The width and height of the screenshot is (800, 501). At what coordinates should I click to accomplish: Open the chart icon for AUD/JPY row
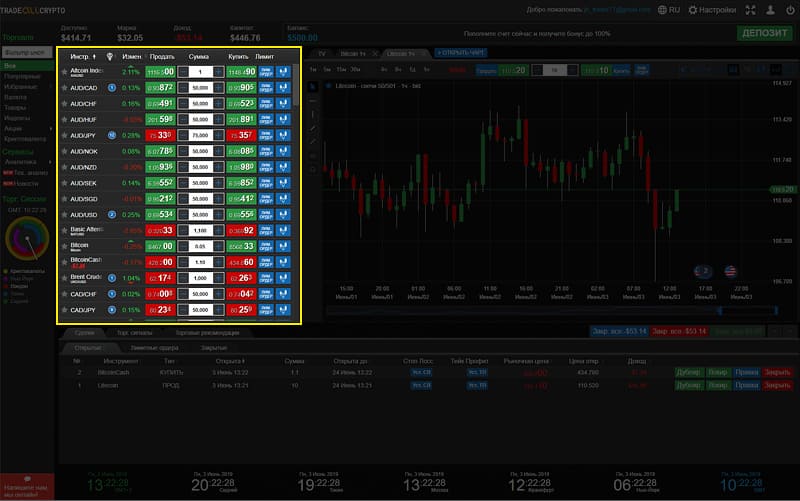pyautogui.click(x=284, y=135)
